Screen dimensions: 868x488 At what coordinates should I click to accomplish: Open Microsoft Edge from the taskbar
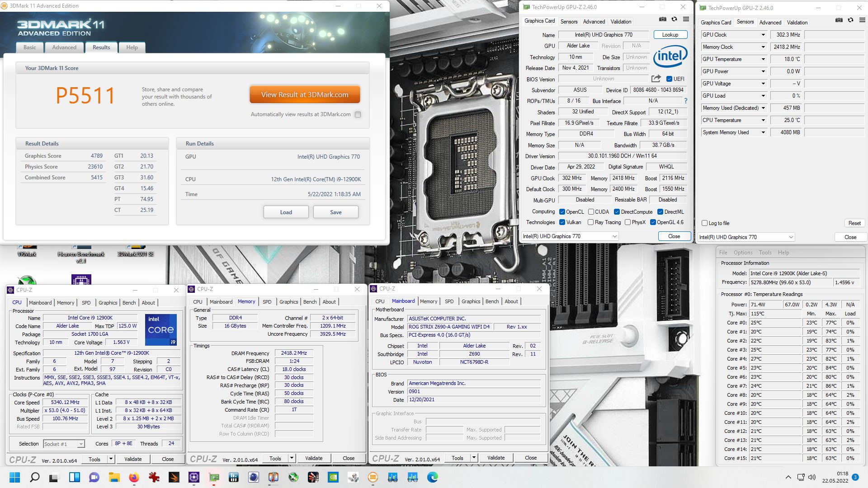[433, 477]
